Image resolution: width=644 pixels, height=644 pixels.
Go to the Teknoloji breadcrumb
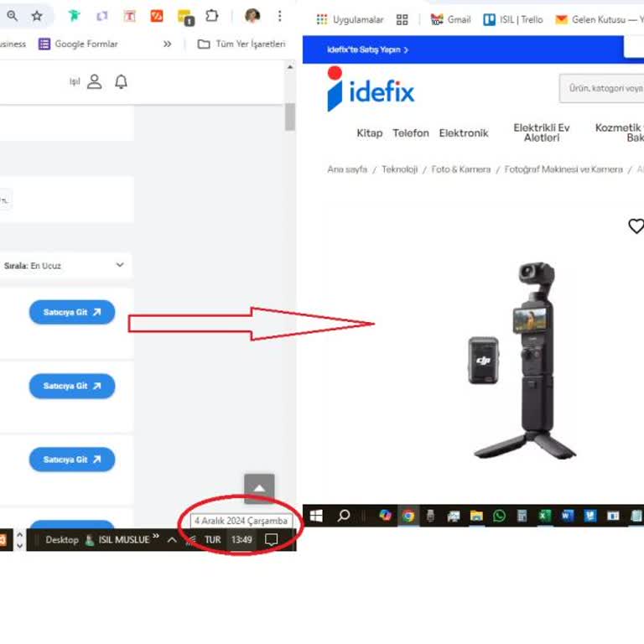[x=400, y=169]
